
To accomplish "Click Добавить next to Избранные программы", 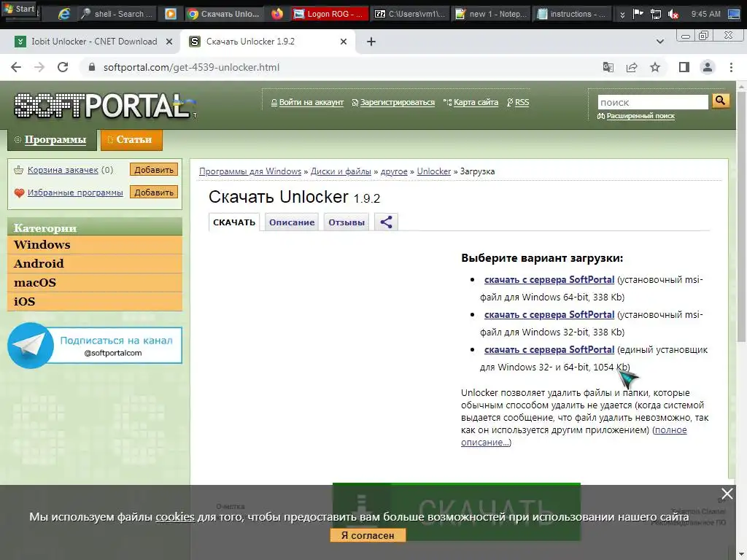I will click(154, 192).
